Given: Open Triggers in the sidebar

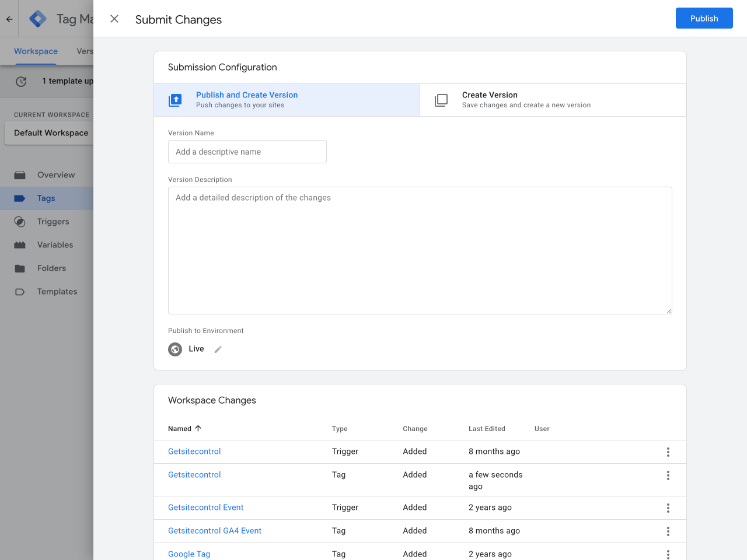Looking at the screenshot, I should [x=53, y=222].
